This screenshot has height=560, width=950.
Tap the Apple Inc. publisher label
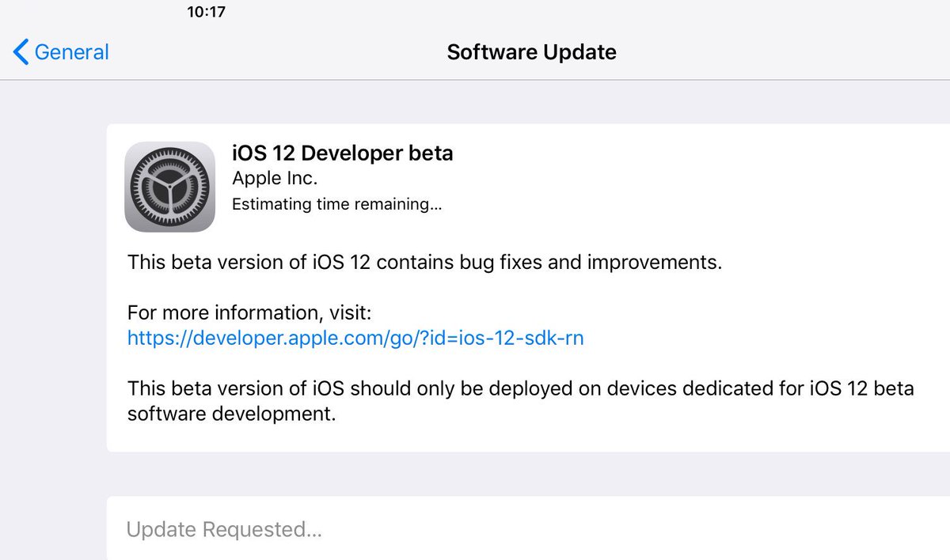pos(275,179)
